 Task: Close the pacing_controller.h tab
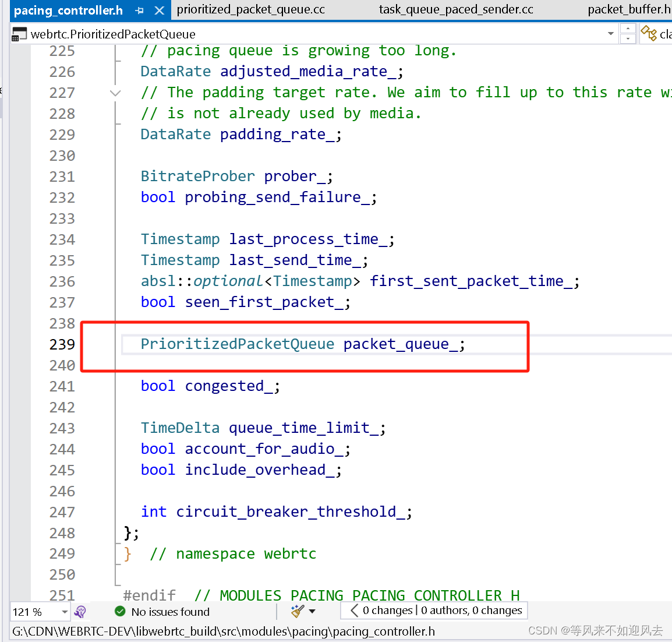point(159,10)
